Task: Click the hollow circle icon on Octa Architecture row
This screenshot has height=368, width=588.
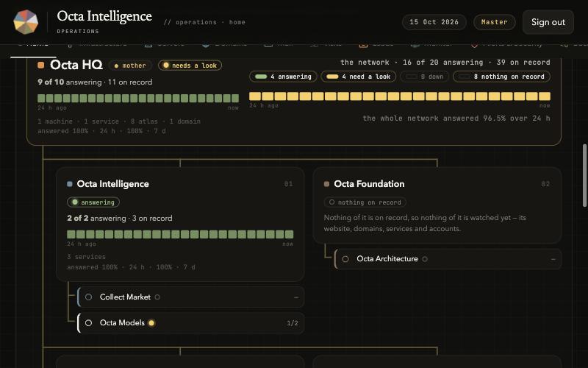Action: click(x=345, y=259)
